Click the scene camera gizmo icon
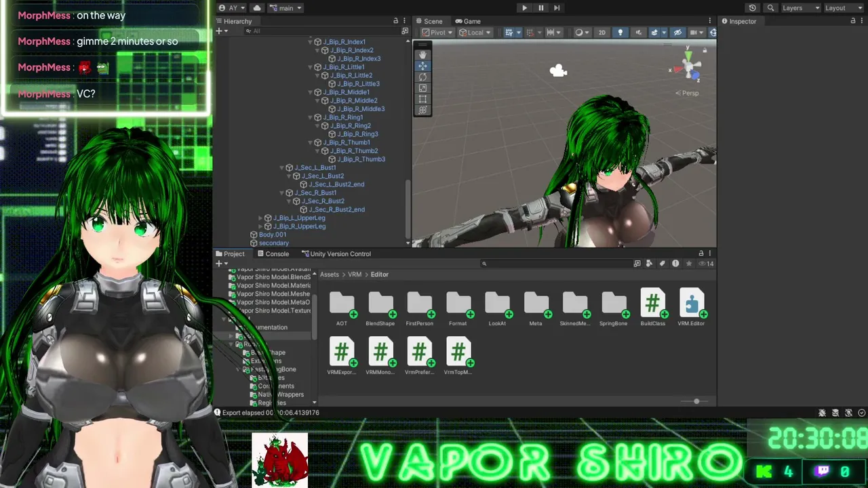868x488 pixels. 558,70
